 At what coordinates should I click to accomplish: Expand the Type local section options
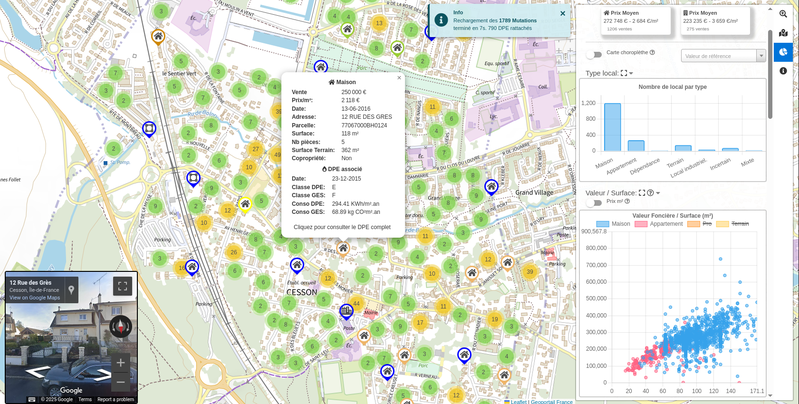pos(630,73)
